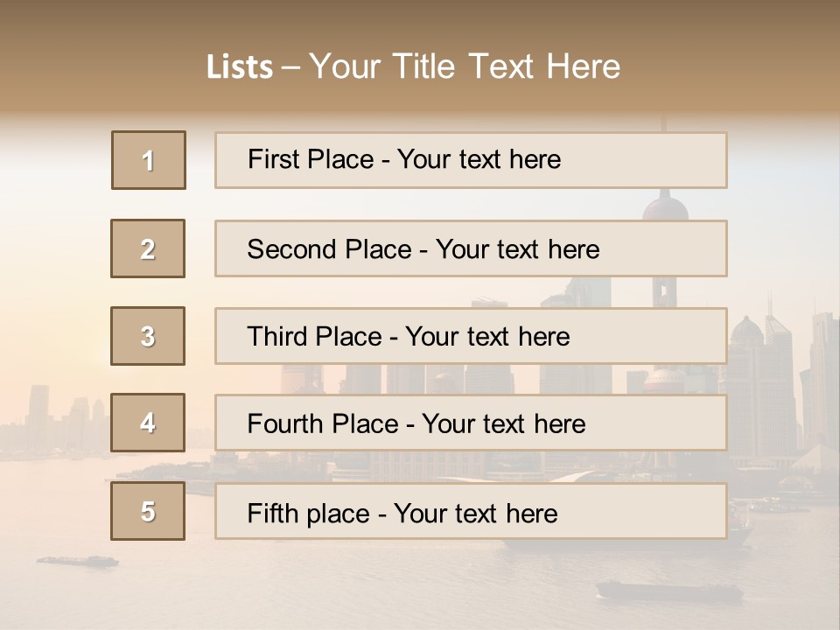The height and width of the screenshot is (630, 840).
Task: Click the number 3 square
Action: [x=148, y=336]
